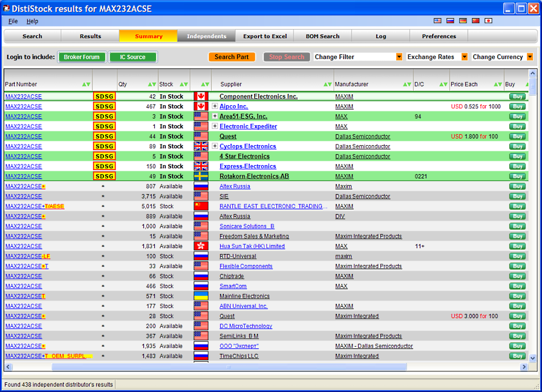Click the Buy icon in the 4 Star Electronics row
Screen dimensions: 542x392
pyautogui.click(x=517, y=156)
